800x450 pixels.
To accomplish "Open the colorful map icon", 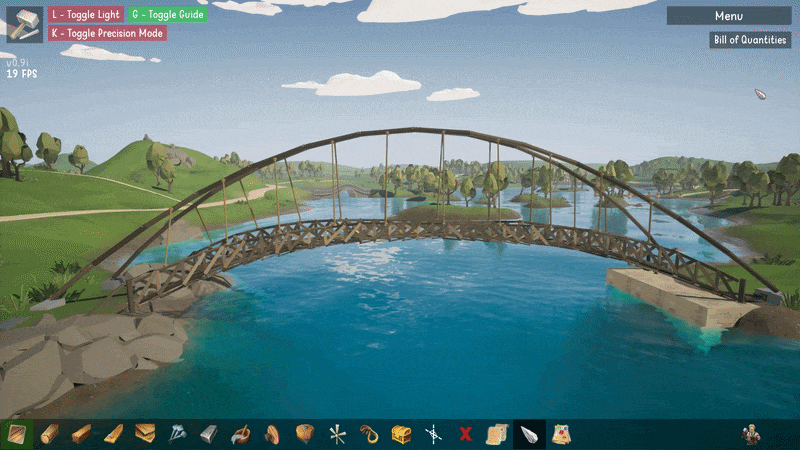I will tap(561, 434).
